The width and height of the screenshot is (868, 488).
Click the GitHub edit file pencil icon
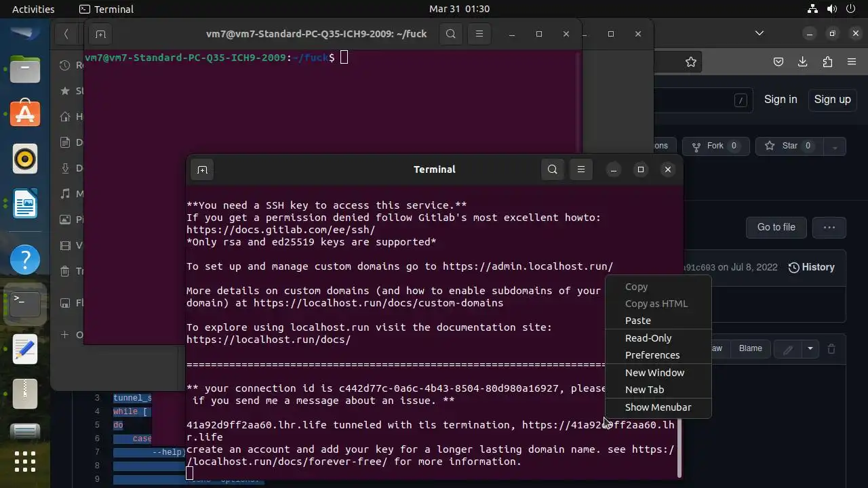point(788,349)
